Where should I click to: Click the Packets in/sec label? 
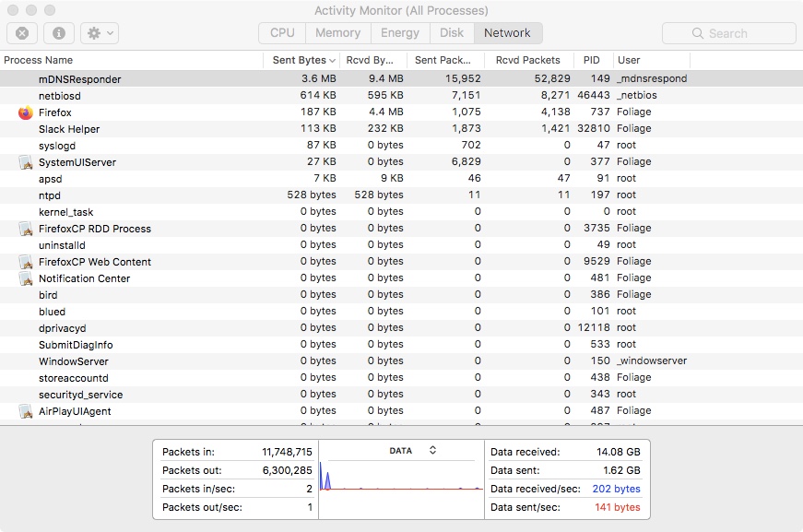199,489
